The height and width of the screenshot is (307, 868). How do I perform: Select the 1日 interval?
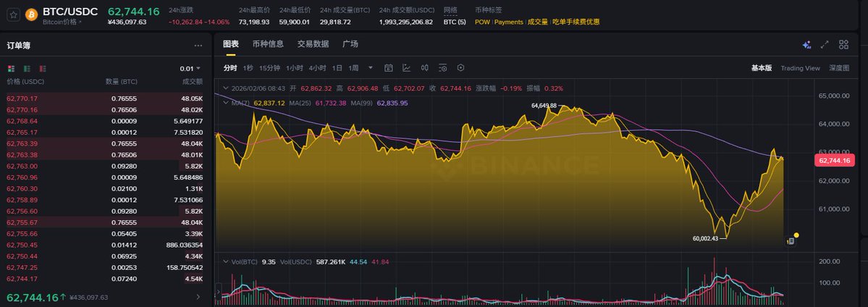[x=337, y=68]
